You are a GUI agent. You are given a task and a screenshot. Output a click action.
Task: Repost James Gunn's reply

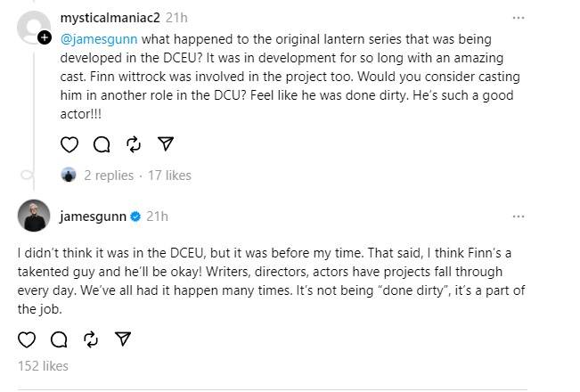[90, 338]
